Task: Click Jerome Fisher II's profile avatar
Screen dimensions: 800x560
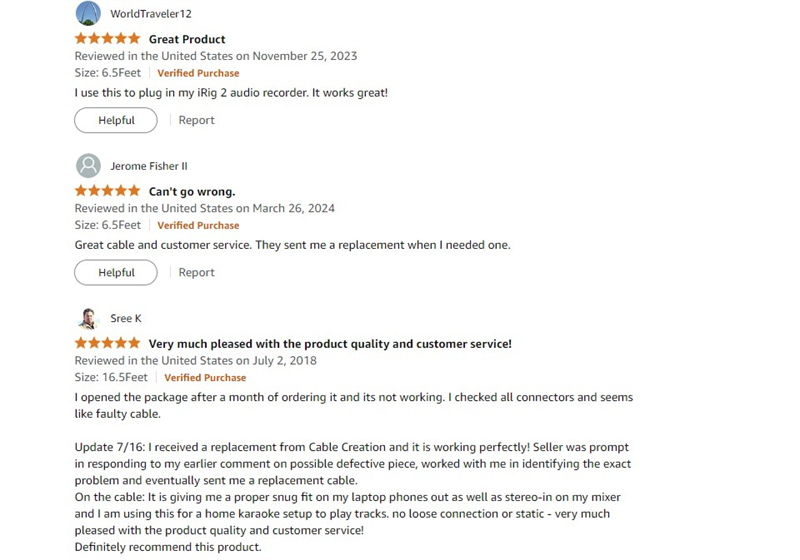Action: coord(88,166)
